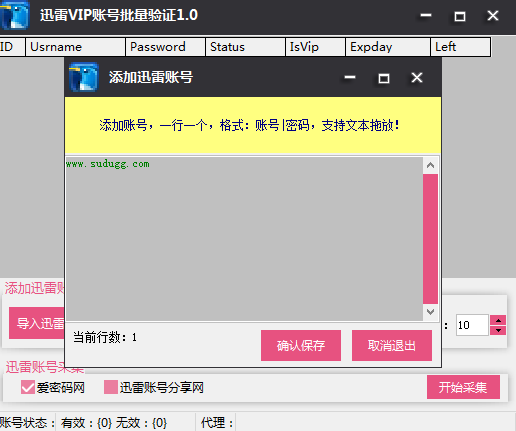Sort by the Left column header
This screenshot has width=516, height=431.
tap(461, 47)
